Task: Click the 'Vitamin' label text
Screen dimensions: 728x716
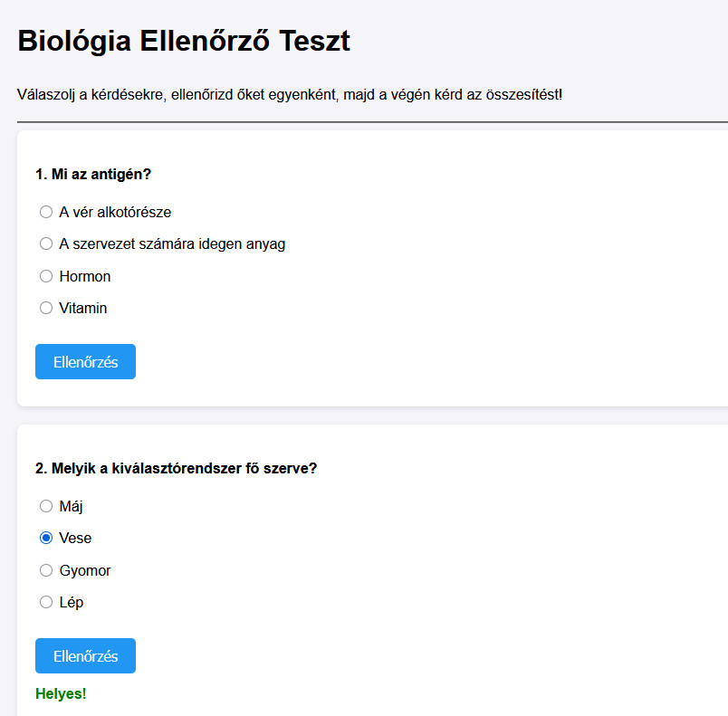Action: tap(83, 308)
